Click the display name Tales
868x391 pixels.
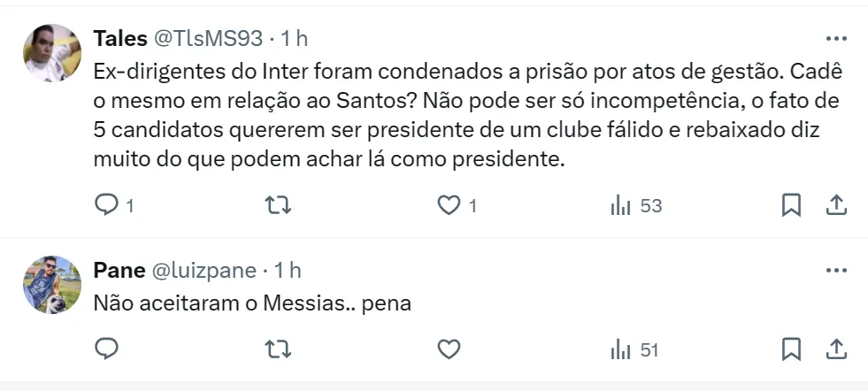pyautogui.click(x=119, y=39)
